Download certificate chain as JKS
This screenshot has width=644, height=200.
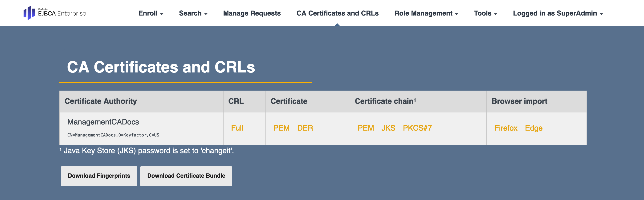coord(388,128)
